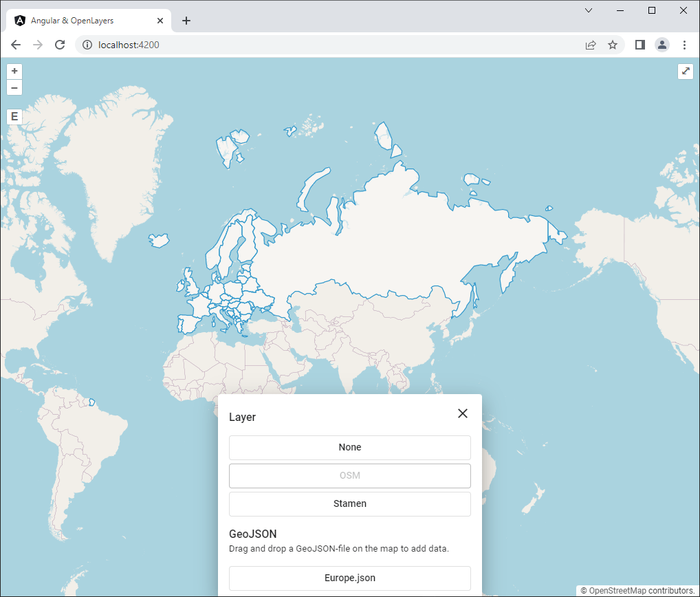
Task: Open the Chrome three-dot menu
Action: tap(684, 45)
